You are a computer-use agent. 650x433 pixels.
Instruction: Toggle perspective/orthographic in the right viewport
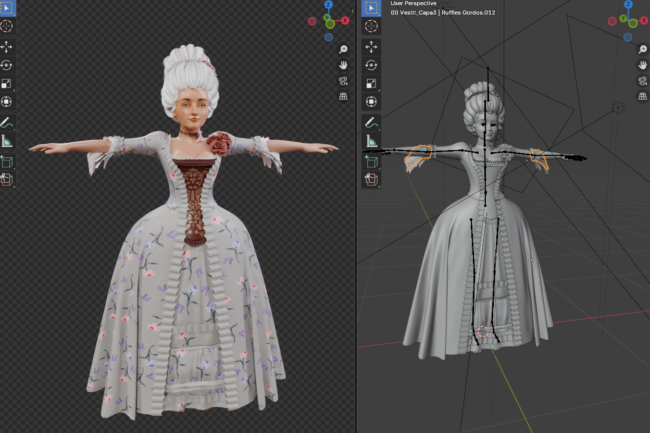tap(641, 96)
